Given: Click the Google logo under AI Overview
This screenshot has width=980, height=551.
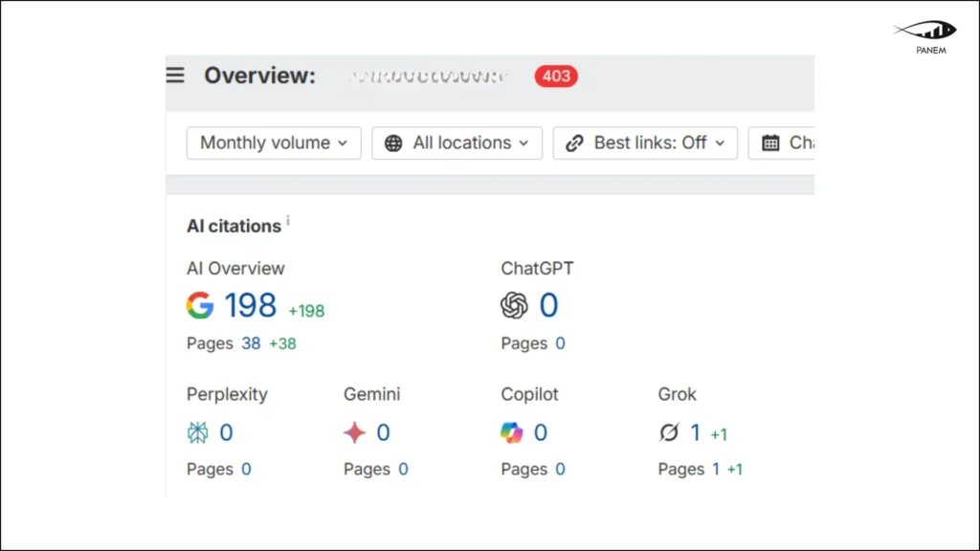Looking at the screenshot, I should click(200, 305).
